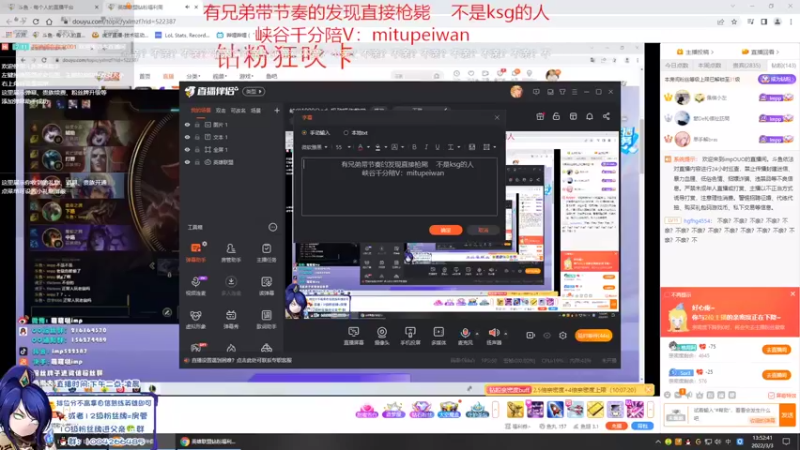
Task: Expand the arrow at the right end of the gift row
Action: 650,409
